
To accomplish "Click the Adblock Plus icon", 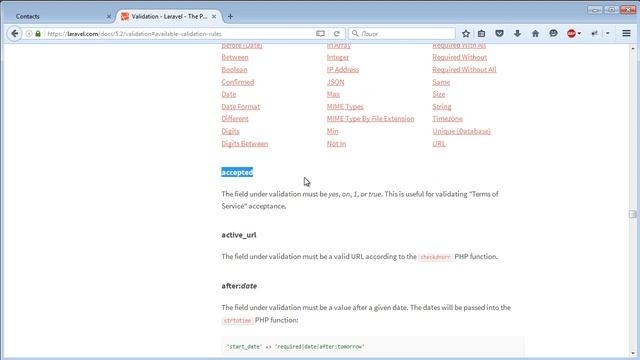I will click(x=571, y=33).
